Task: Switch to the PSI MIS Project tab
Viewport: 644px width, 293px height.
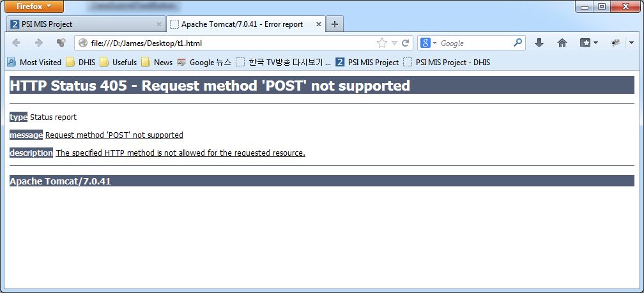Action: pos(86,24)
